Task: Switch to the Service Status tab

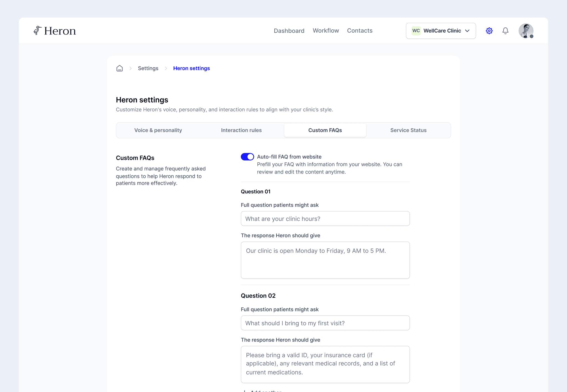Action: (408, 130)
